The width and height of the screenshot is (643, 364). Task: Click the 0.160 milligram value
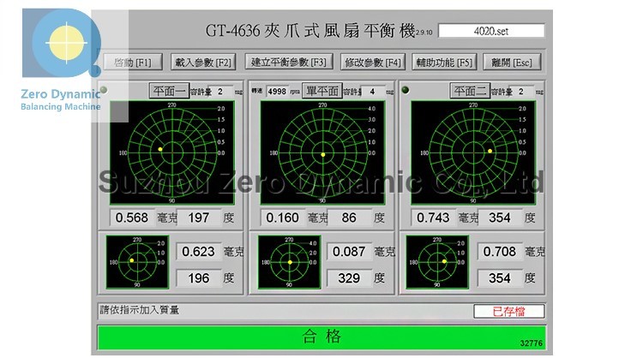pos(283,218)
